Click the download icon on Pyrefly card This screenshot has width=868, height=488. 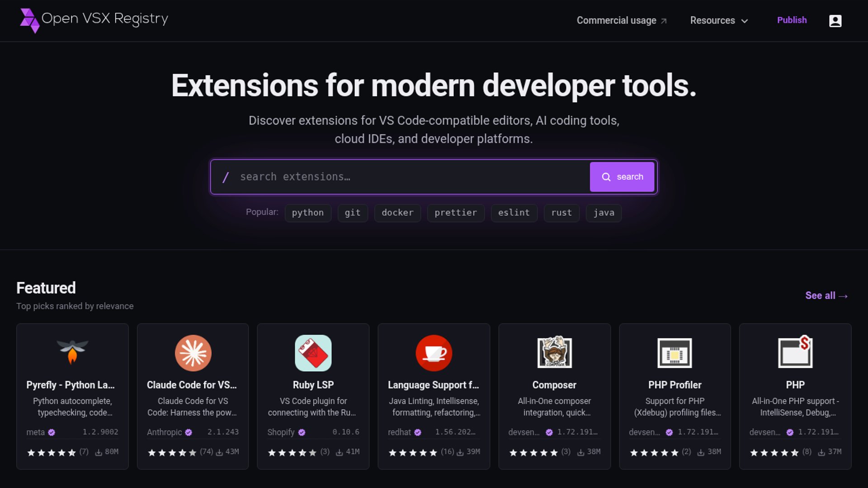(x=98, y=452)
